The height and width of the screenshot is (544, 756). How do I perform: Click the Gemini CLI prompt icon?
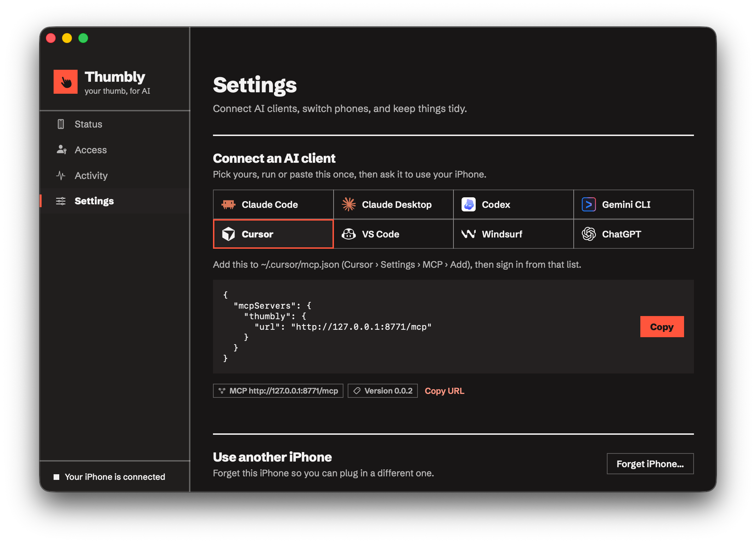click(589, 205)
